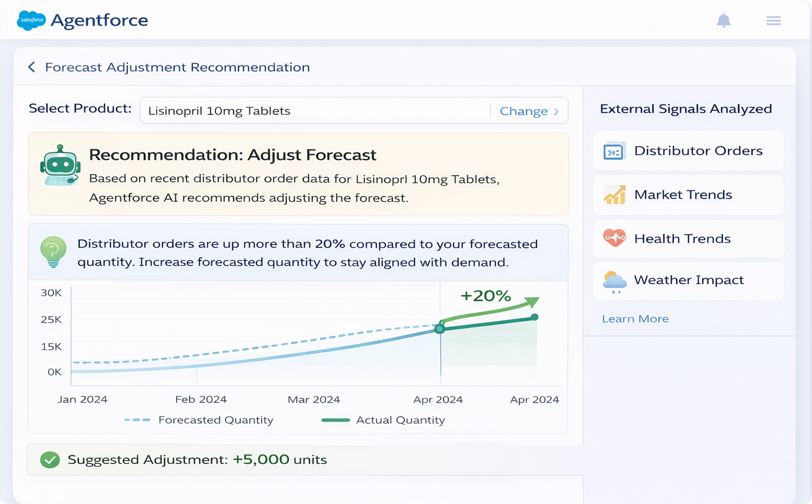Click the Agentforce header title

pyautogui.click(x=99, y=20)
